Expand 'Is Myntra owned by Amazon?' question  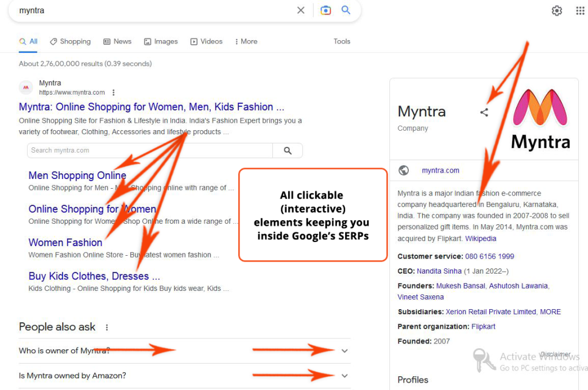[345, 375]
